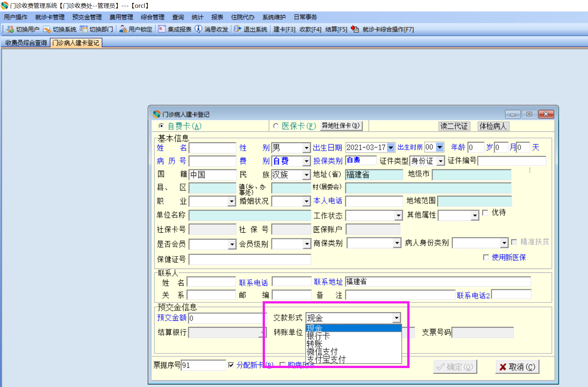The width and height of the screenshot is (588, 387).
Task: Open the 民族 ethnicity dropdown
Action: [306, 175]
